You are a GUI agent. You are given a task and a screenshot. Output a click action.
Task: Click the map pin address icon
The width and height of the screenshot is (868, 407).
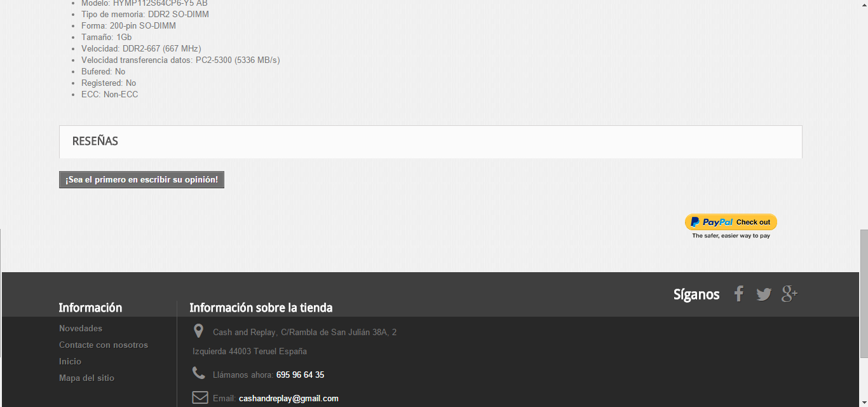tap(198, 331)
